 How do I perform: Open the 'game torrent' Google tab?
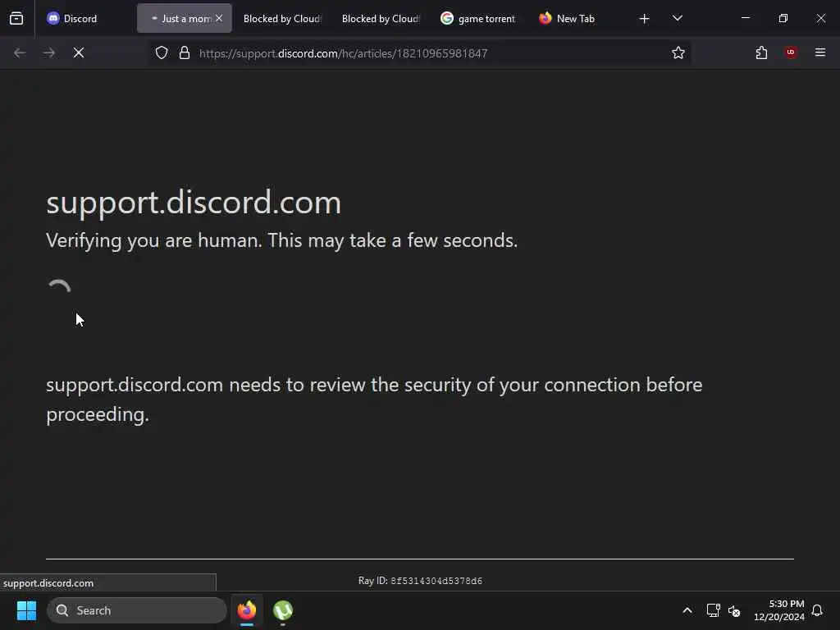tap(479, 19)
